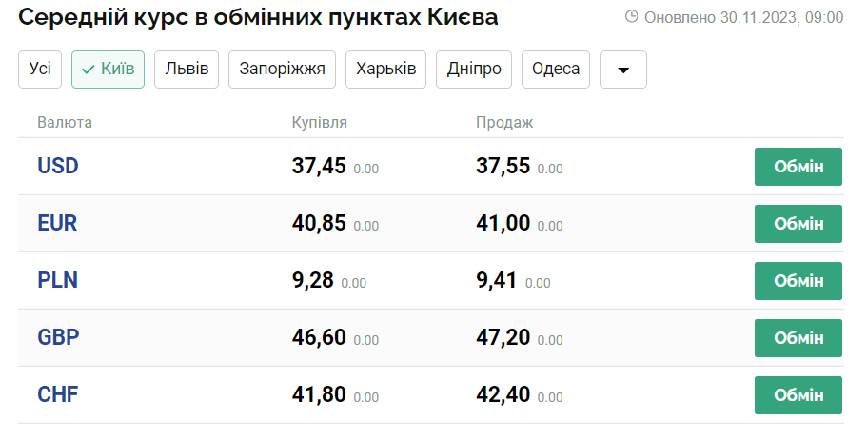This screenshot has width=868, height=442.
Task: Select the Усі city filter
Action: 40,70
